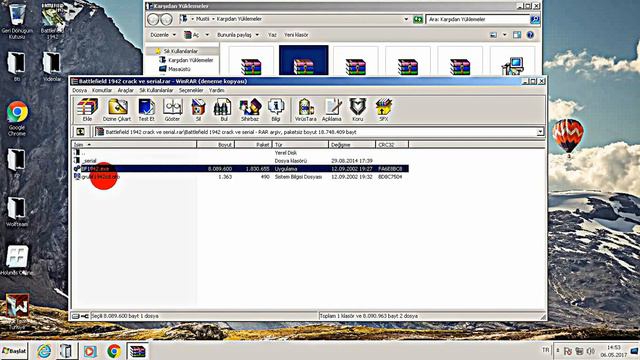640x360 pixels.
Task: Click the volume icon in system tray
Action: 590,351
